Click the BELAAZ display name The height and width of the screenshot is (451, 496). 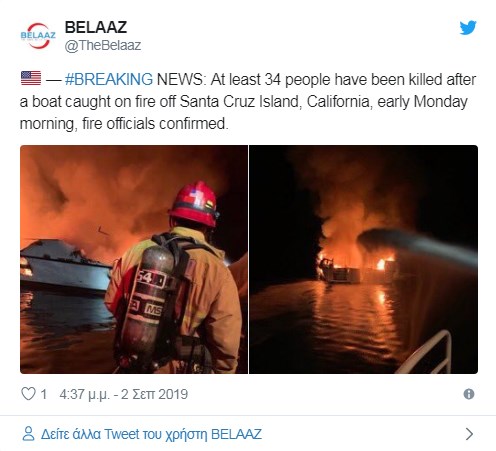point(96,27)
